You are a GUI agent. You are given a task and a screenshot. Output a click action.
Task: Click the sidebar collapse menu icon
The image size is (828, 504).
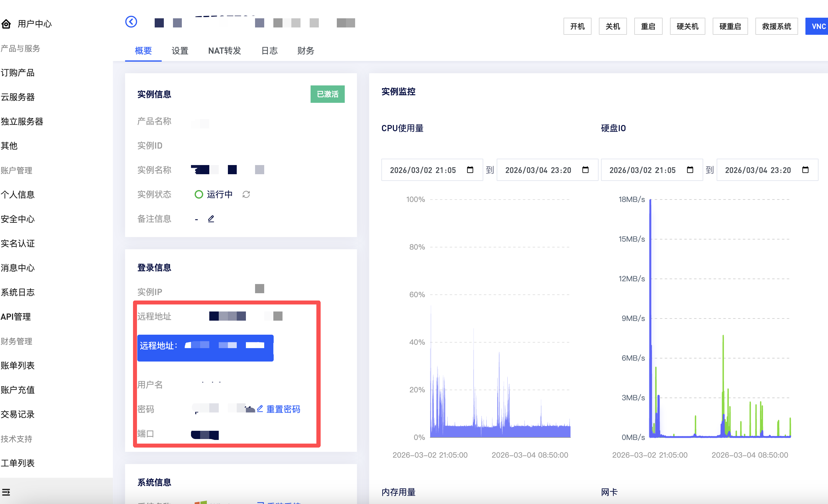(x=6, y=492)
